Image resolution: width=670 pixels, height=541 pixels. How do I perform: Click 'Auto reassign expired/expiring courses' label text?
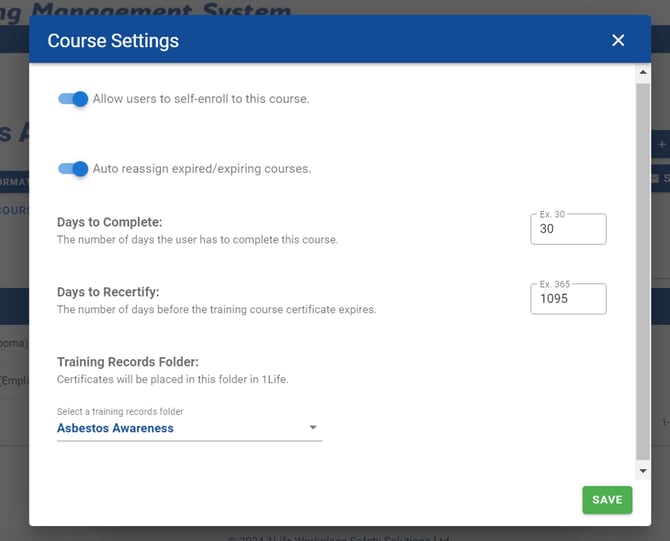201,169
